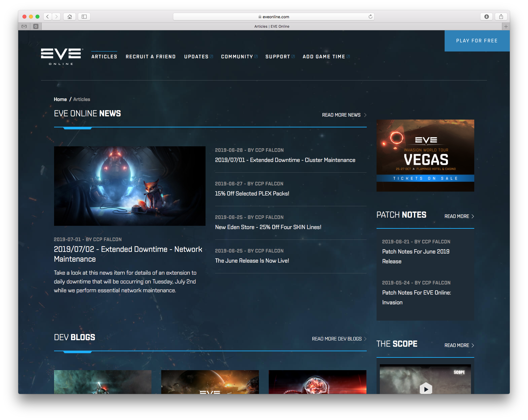Click the pinned mail tab icon
Viewport: 528px width, 420px height.
coord(24,26)
